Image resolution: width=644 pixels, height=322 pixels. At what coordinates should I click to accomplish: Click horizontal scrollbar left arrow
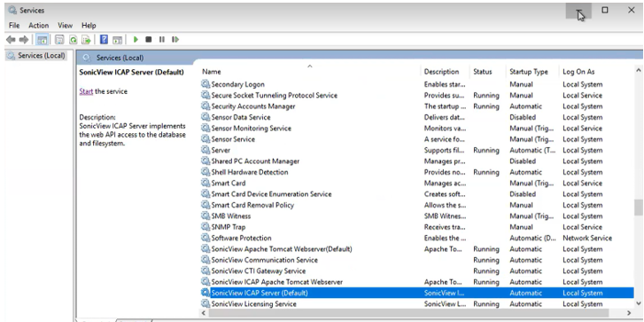(x=204, y=313)
